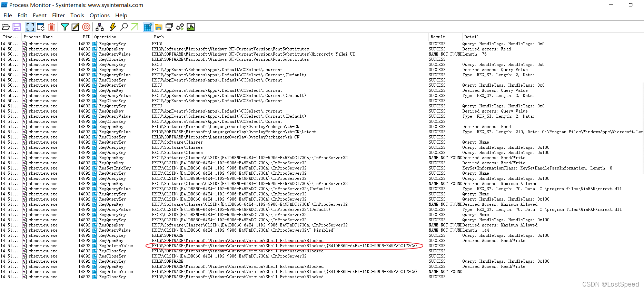
Task: Toggle Show Registry Activity icon
Action: click(x=148, y=27)
